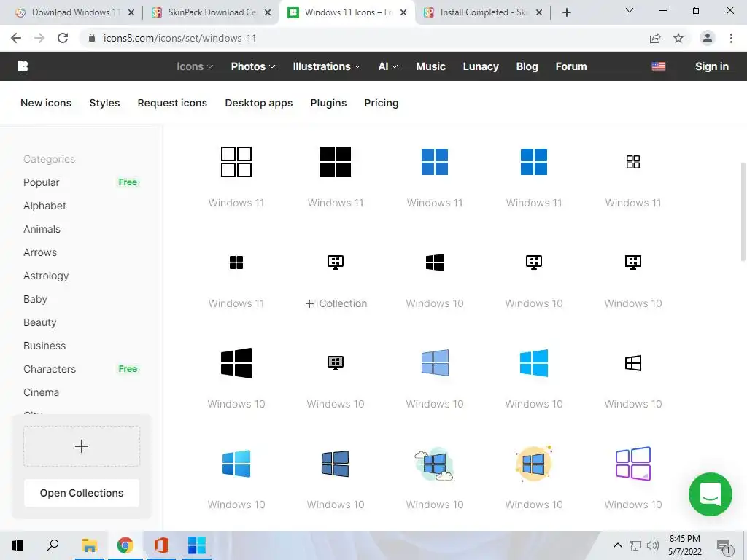Open Desktop apps page
This screenshot has width=747, height=560.
[x=259, y=103]
